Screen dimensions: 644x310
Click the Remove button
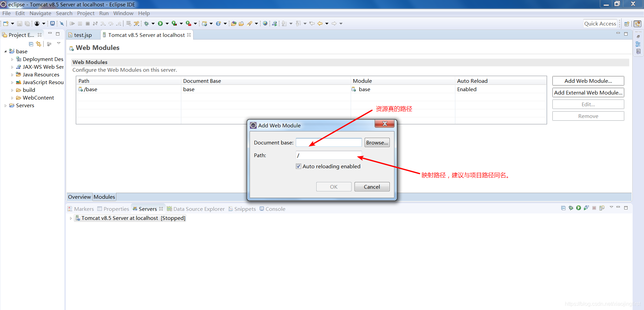[588, 116]
